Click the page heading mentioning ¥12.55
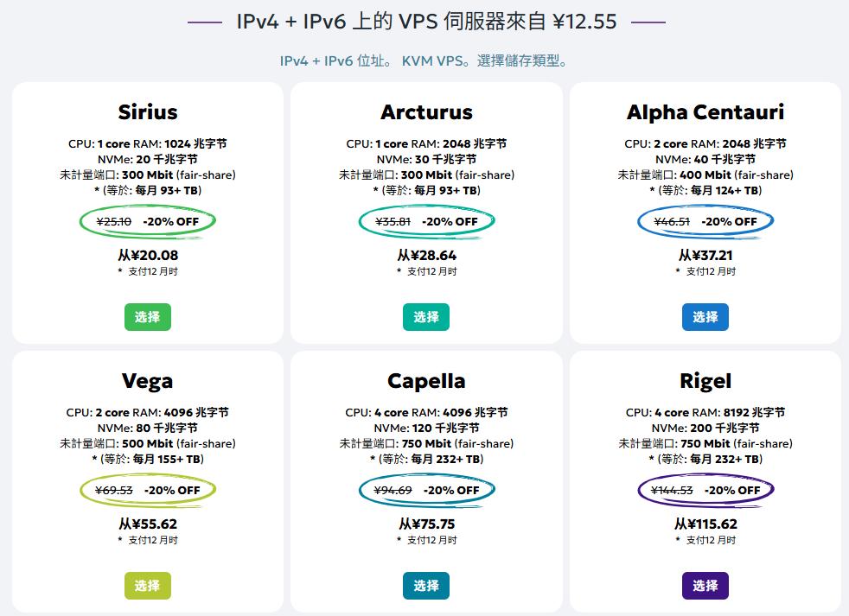The width and height of the screenshot is (849, 616). pos(424,21)
